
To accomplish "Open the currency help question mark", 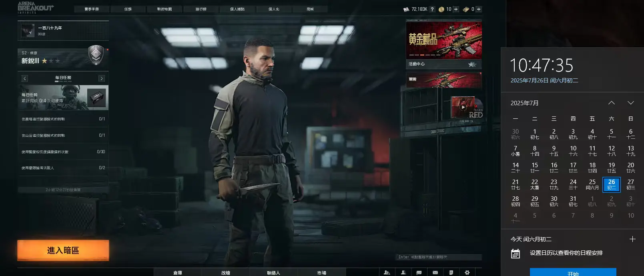I will click(x=432, y=9).
